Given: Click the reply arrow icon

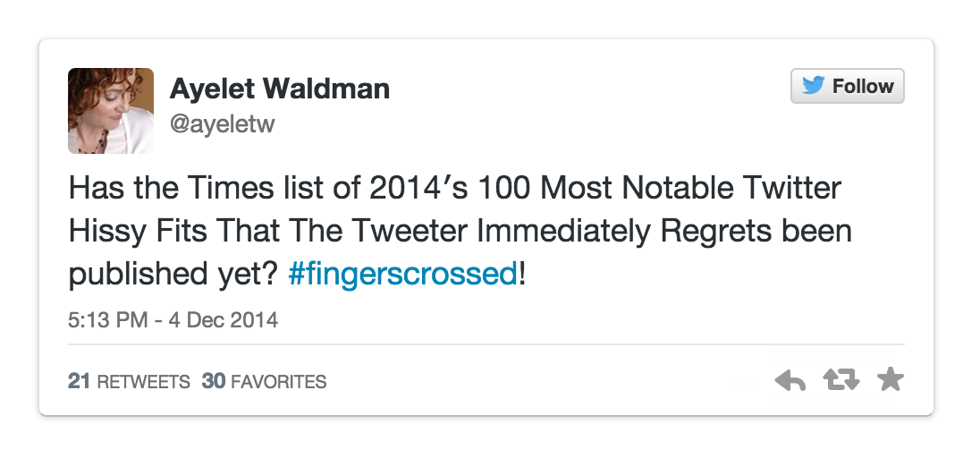Looking at the screenshot, I should [790, 381].
